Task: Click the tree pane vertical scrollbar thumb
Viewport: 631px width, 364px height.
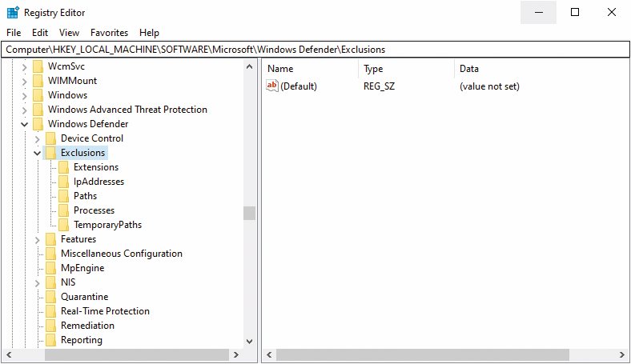Action: click(250, 213)
